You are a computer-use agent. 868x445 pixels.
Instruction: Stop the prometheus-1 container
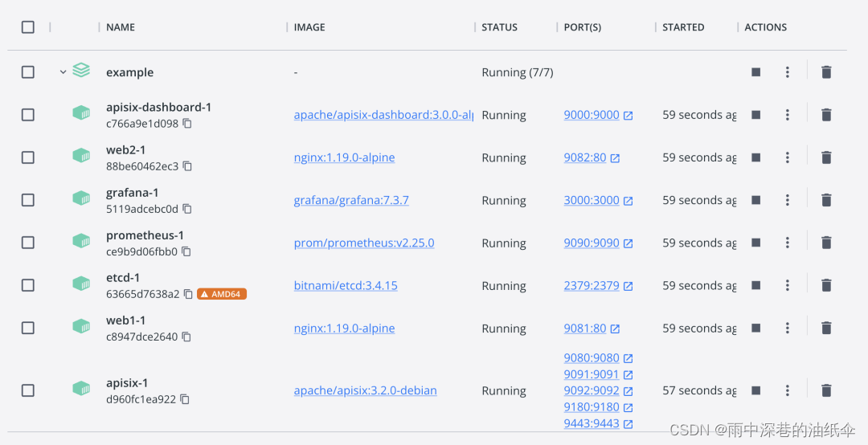(x=755, y=243)
